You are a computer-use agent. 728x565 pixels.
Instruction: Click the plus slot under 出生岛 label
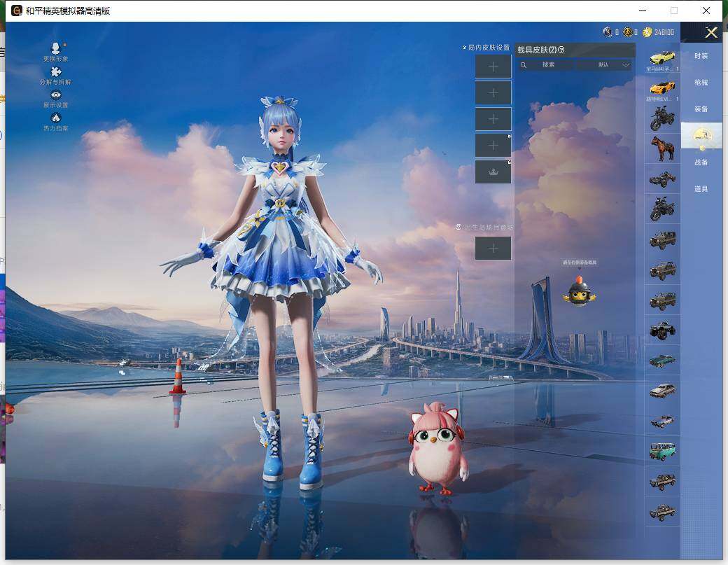[493, 249]
